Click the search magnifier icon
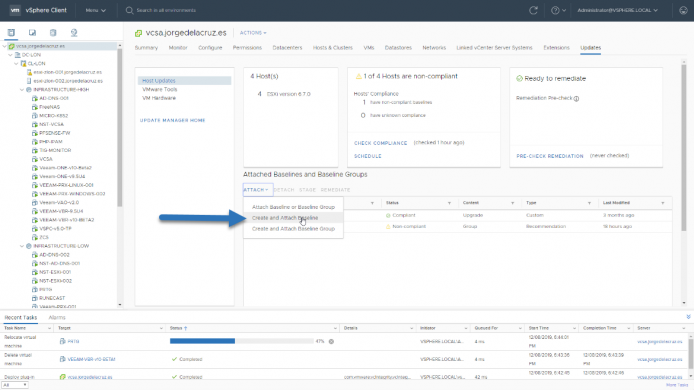694x390 pixels. coord(129,10)
